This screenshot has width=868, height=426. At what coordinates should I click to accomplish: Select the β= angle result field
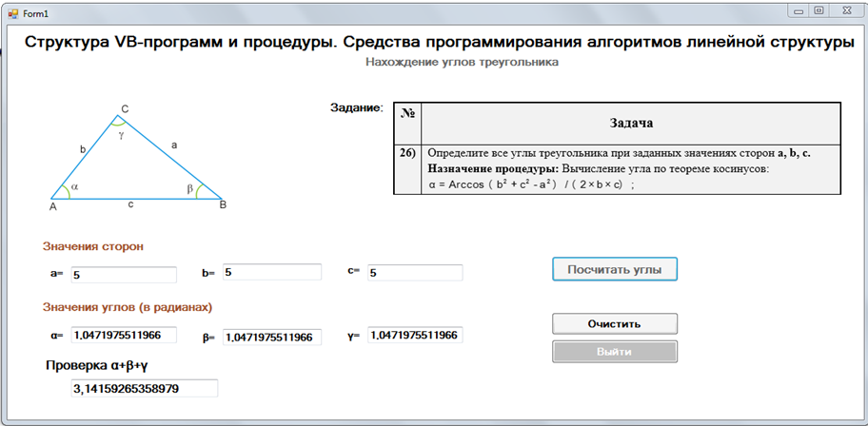271,337
